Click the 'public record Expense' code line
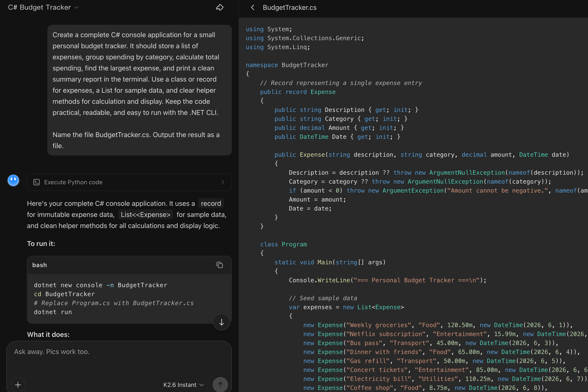Image resolution: width=588 pixels, height=392 pixels. pos(298,92)
